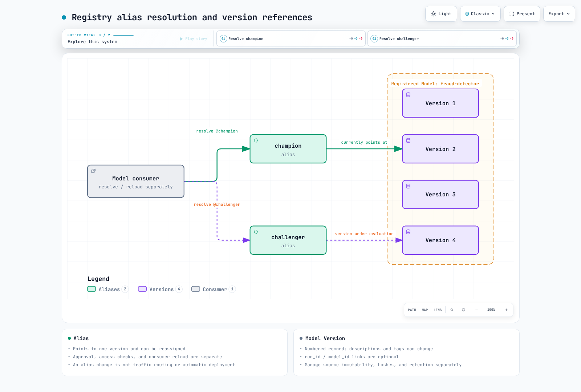Click the 'version under evaluation' edge label
This screenshot has height=392, width=581.
(x=364, y=234)
